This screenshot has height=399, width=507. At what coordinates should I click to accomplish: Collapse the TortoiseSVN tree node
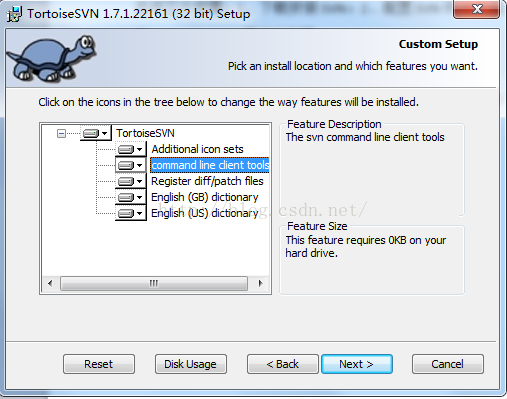(x=61, y=134)
